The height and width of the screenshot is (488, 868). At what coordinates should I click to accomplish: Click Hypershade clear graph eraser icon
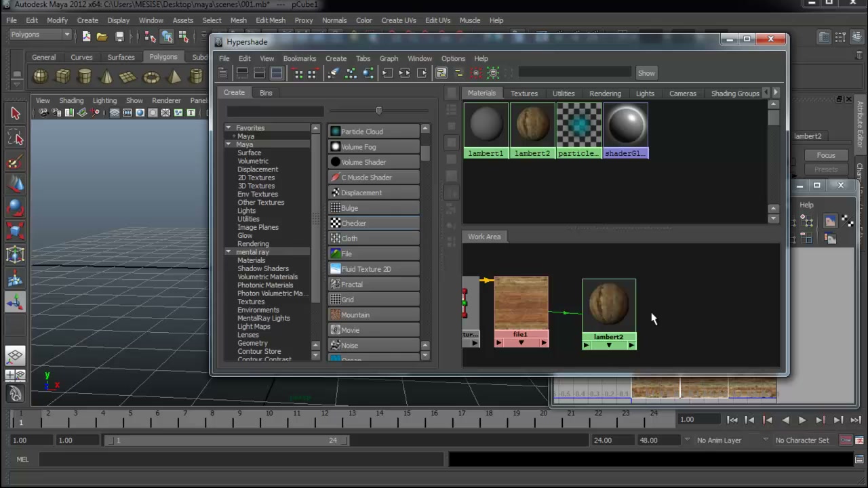click(334, 73)
